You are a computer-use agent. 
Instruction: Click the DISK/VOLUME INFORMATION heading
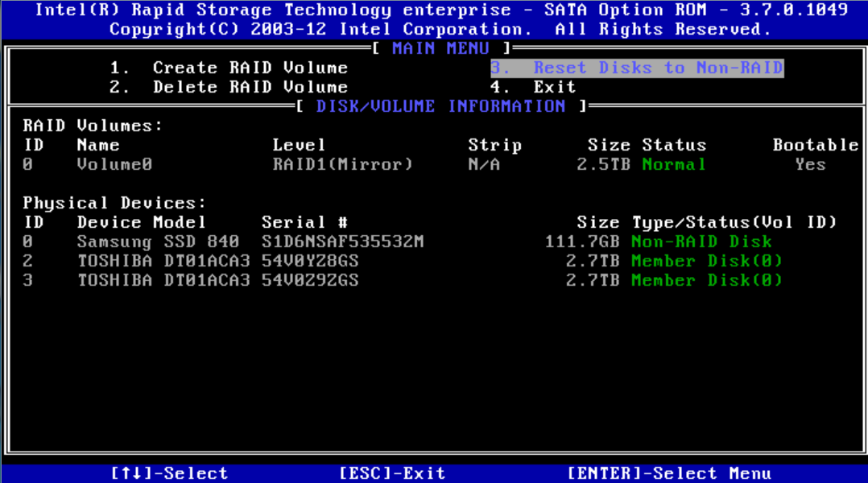pos(440,105)
